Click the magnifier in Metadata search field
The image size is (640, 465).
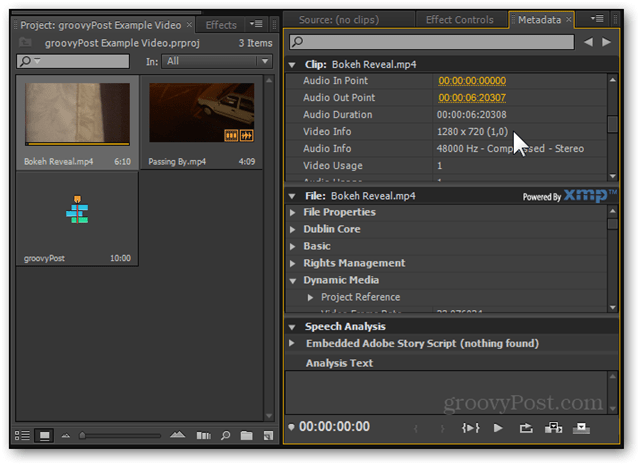(x=298, y=42)
